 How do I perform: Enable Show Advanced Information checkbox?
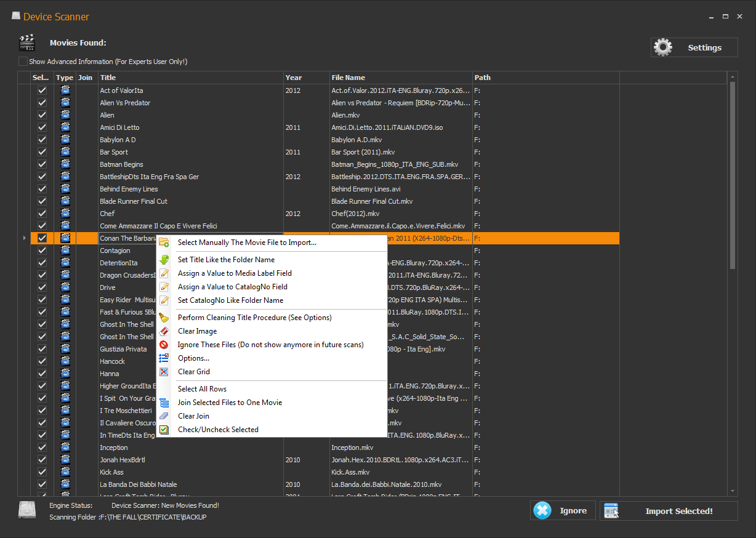[23, 62]
